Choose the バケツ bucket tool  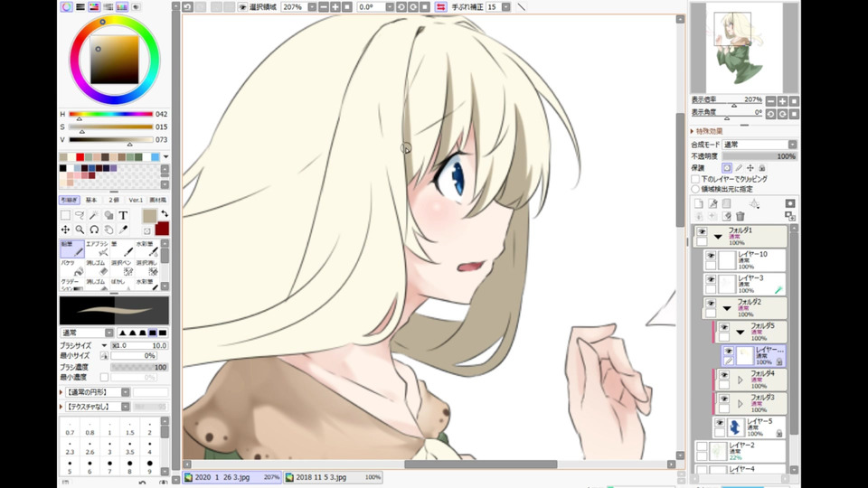(72, 267)
